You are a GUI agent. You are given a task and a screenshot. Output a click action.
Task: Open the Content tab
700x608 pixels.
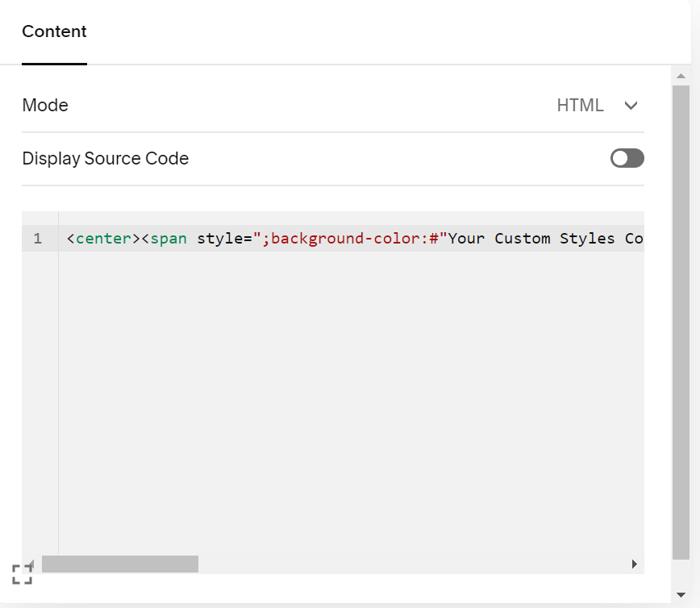pos(54,32)
